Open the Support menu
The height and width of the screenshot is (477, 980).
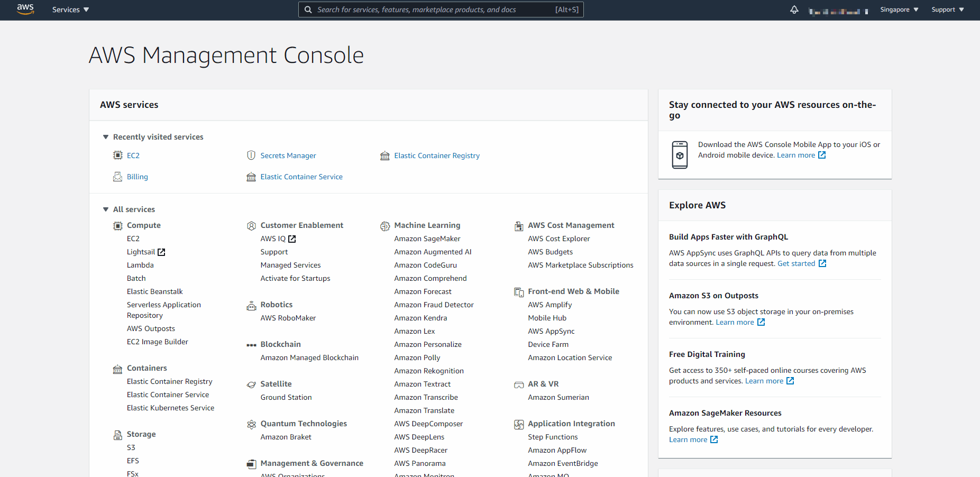pyautogui.click(x=947, y=10)
